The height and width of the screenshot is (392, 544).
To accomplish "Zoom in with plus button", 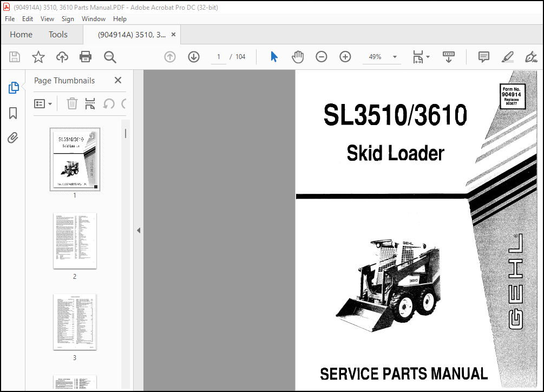I will [345, 57].
